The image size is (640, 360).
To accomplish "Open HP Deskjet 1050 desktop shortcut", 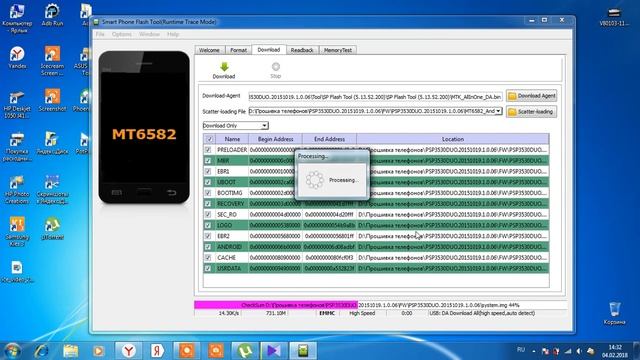I will (x=17, y=104).
